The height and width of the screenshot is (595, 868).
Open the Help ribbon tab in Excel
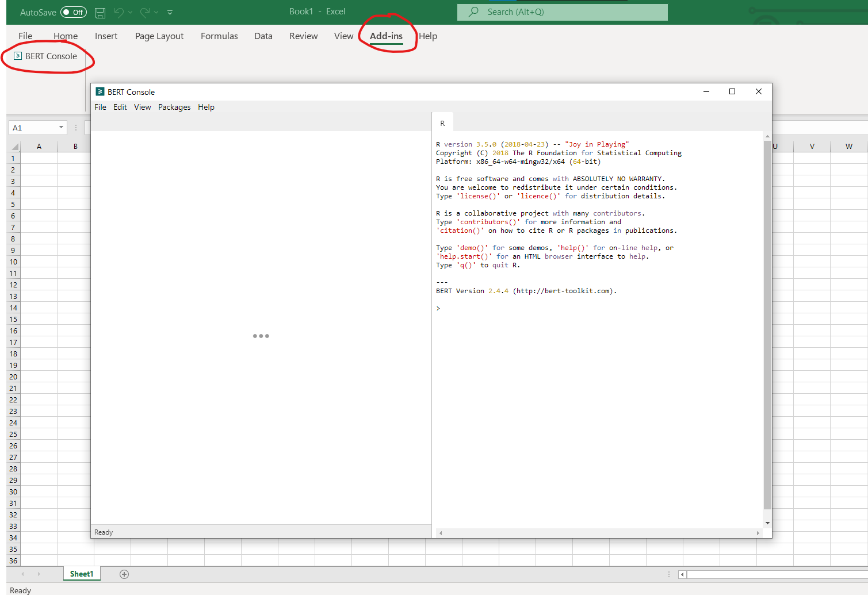[428, 36]
